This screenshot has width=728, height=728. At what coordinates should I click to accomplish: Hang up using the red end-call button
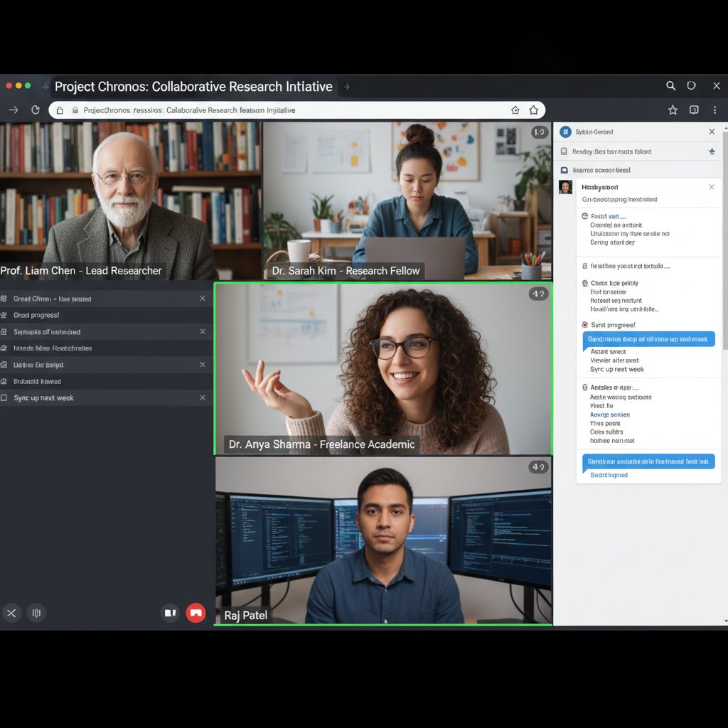[196, 613]
